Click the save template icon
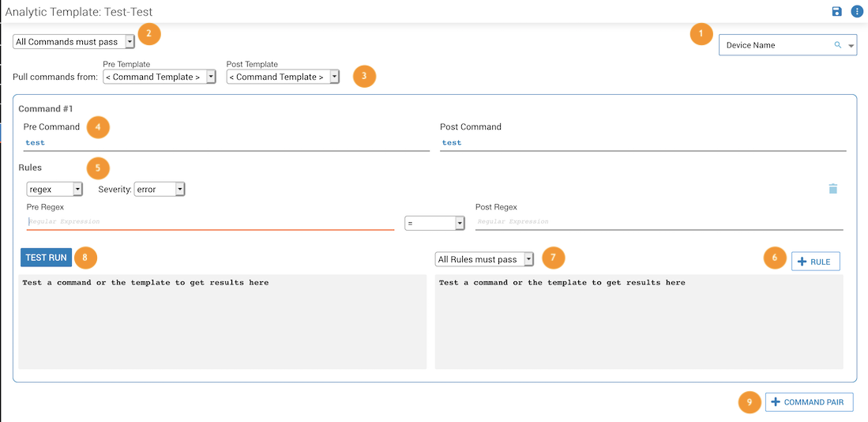This screenshot has height=422, width=868. 837,12
